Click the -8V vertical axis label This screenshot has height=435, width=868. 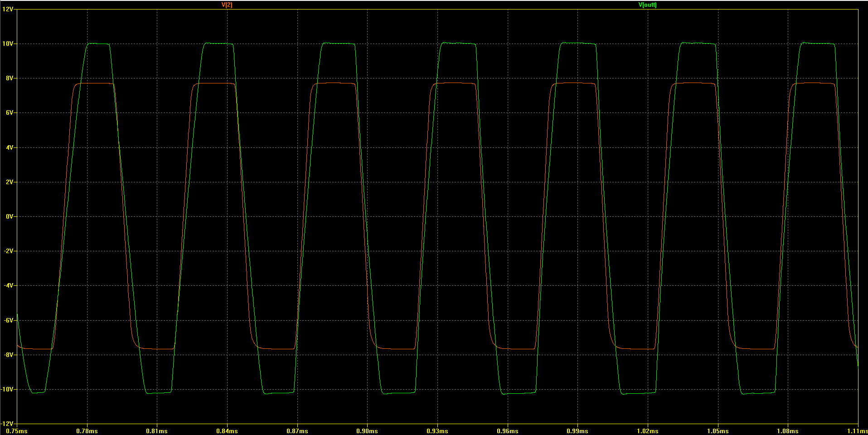click(9, 355)
